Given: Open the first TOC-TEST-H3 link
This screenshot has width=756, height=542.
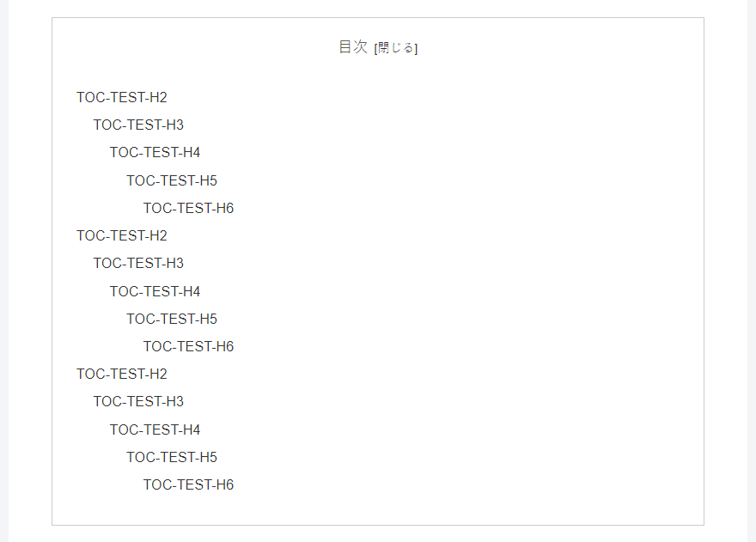Looking at the screenshot, I should [138, 125].
